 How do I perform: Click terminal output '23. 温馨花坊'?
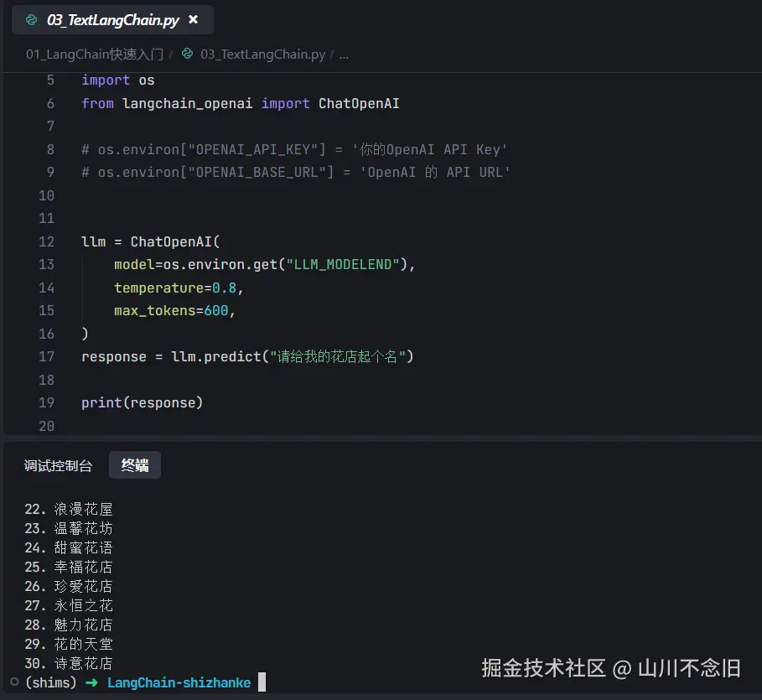69,528
